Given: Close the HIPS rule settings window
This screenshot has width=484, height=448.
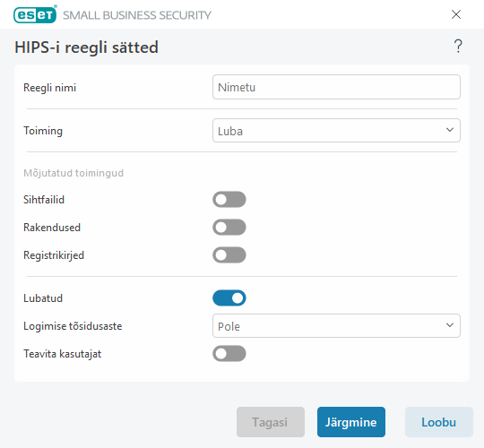Looking at the screenshot, I should [x=456, y=14].
